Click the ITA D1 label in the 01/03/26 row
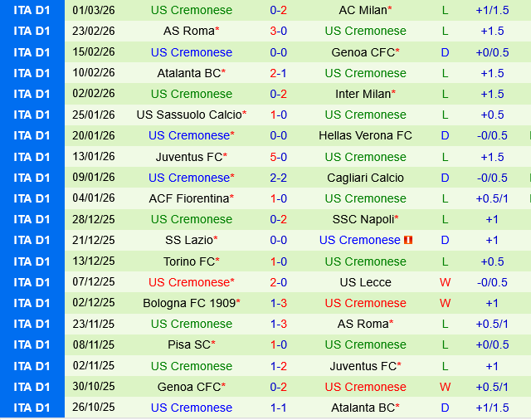The height and width of the screenshot is (420, 531). (x=32, y=10)
